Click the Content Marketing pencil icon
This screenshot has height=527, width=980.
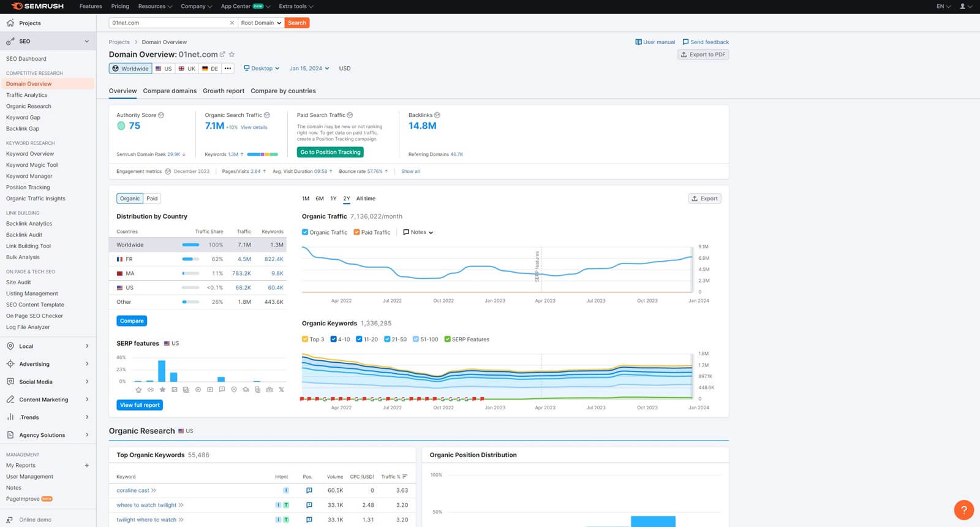[x=10, y=400]
